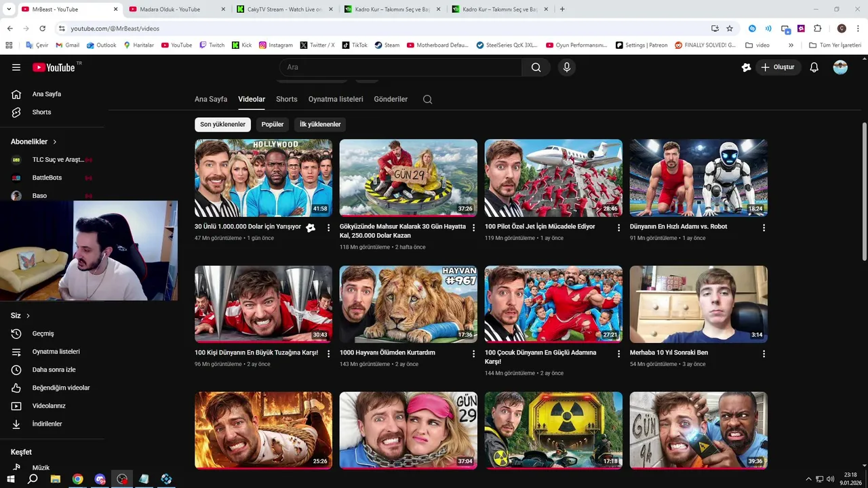Open the Tüm Yer İşaretleri folder

pyautogui.click(x=835, y=45)
